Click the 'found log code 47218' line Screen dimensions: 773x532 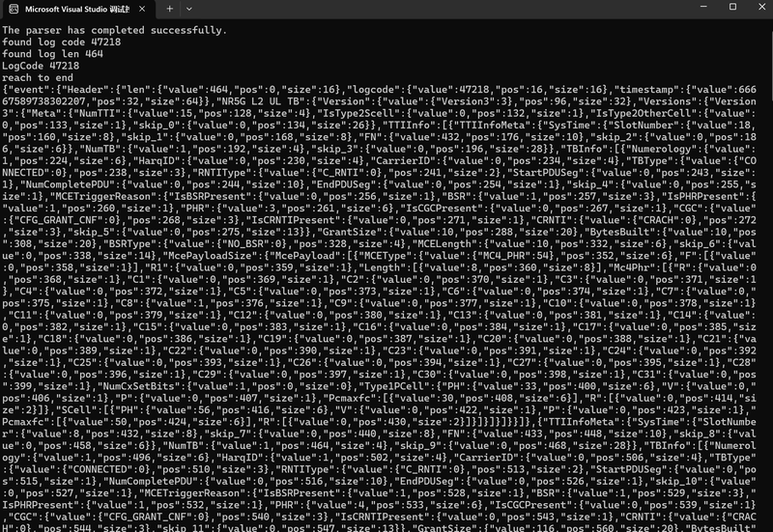(x=61, y=42)
